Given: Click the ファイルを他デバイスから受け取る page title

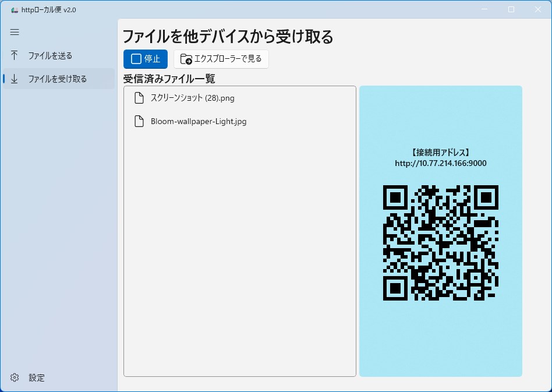Looking at the screenshot, I should [x=228, y=37].
